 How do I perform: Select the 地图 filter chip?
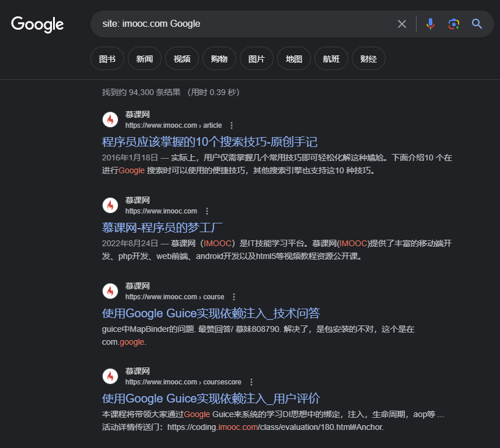tap(293, 59)
